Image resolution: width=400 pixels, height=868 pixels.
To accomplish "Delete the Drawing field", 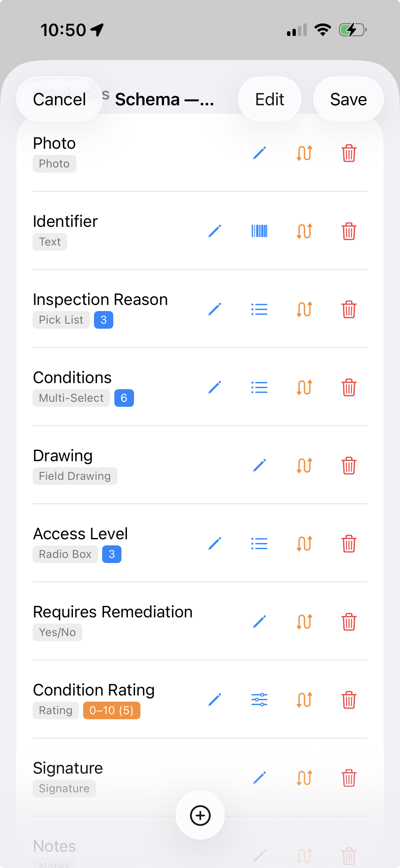I will point(349,466).
